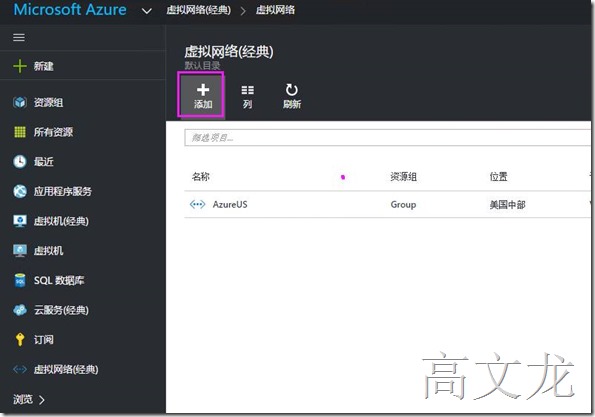The height and width of the screenshot is (417, 595).
Task: Select 虚拟机(经典) menu label
Action: (61, 220)
